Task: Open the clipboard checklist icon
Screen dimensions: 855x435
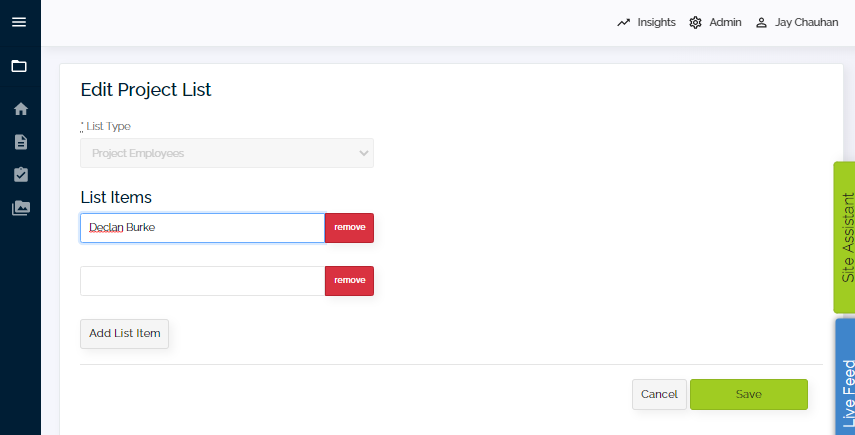Action: (x=21, y=174)
